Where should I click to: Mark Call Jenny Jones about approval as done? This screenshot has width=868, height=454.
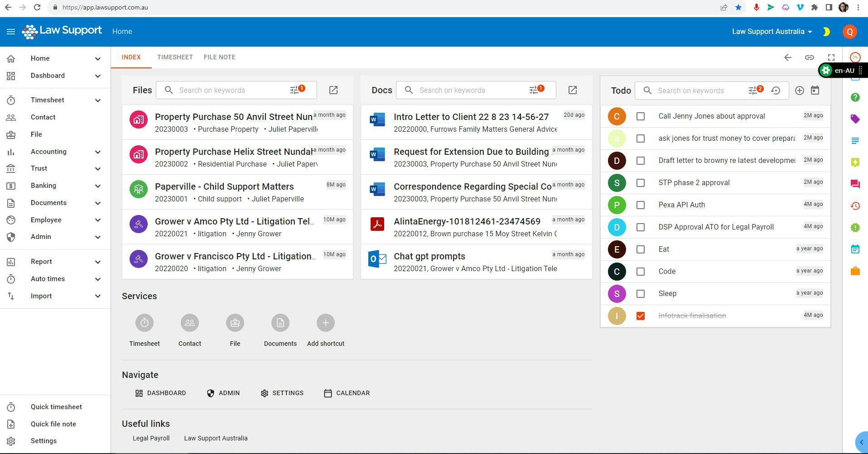pos(641,116)
